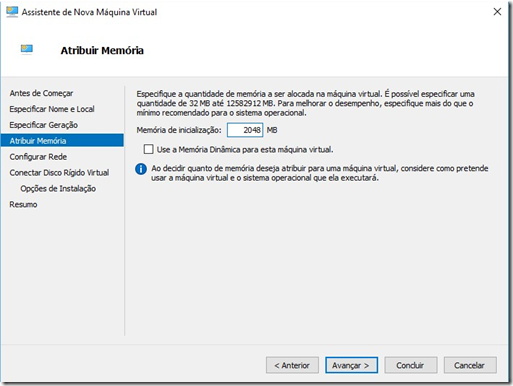Viewport: 513px width, 386px height.
Task: Click the Memória de inicialização field
Action: (x=245, y=130)
